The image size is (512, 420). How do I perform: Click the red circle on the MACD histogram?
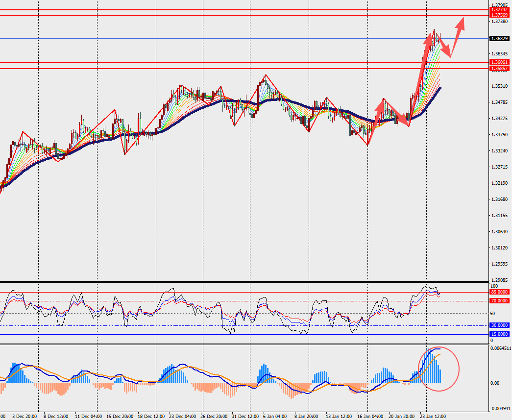[439, 369]
